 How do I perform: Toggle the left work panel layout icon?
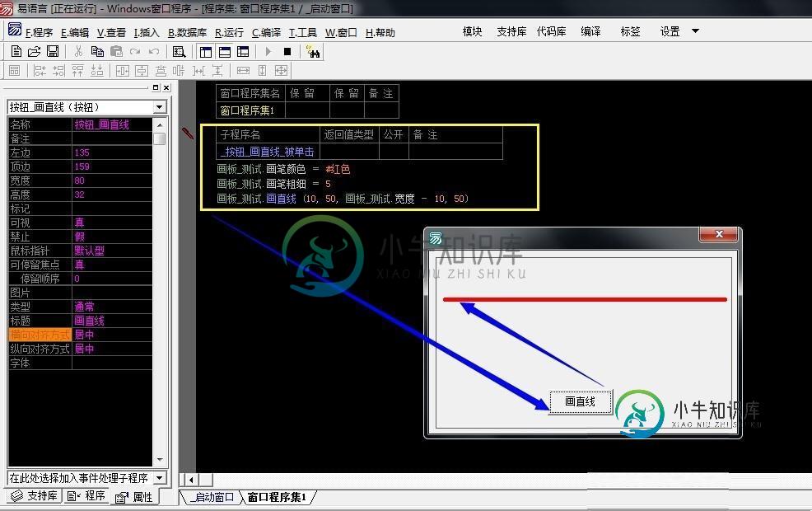[x=206, y=52]
